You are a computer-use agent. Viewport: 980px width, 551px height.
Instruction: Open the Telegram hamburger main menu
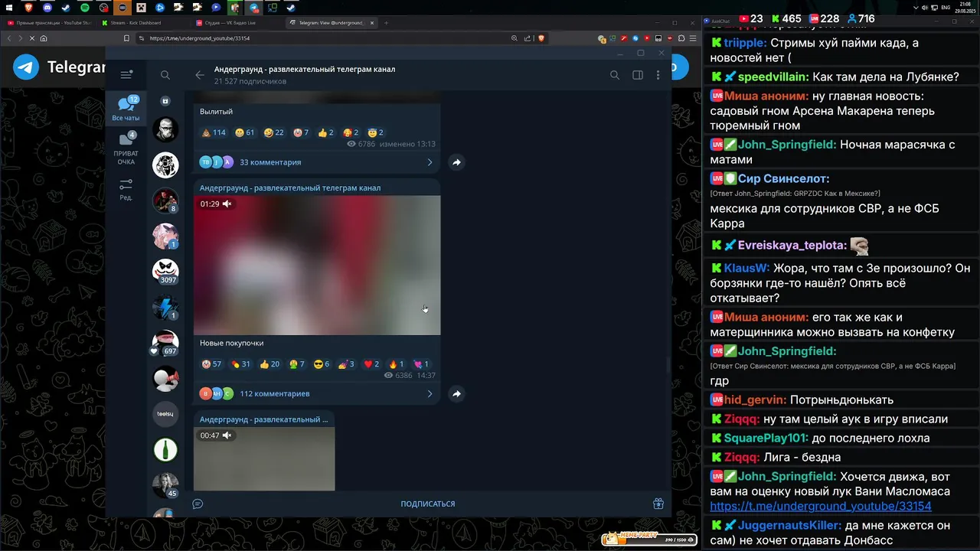pos(126,74)
